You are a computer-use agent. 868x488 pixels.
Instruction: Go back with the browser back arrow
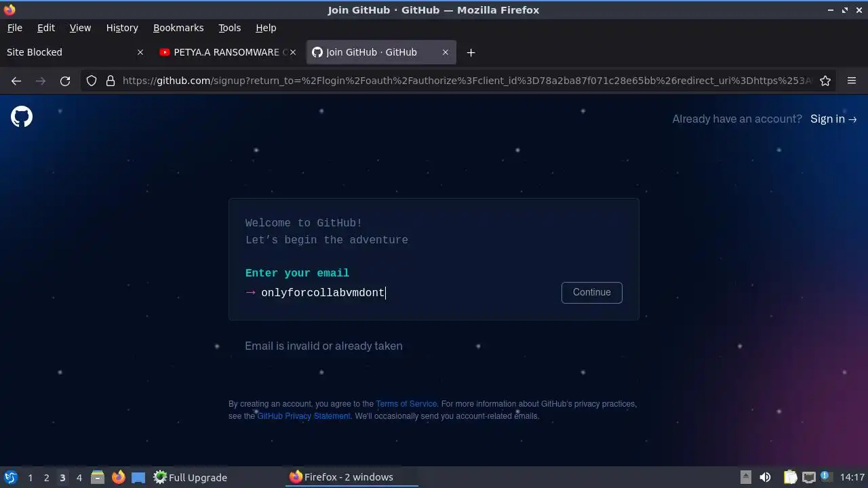(16, 81)
